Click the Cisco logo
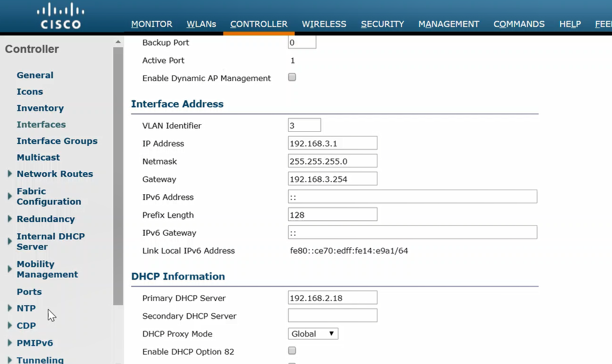The width and height of the screenshot is (612, 364). [61, 16]
